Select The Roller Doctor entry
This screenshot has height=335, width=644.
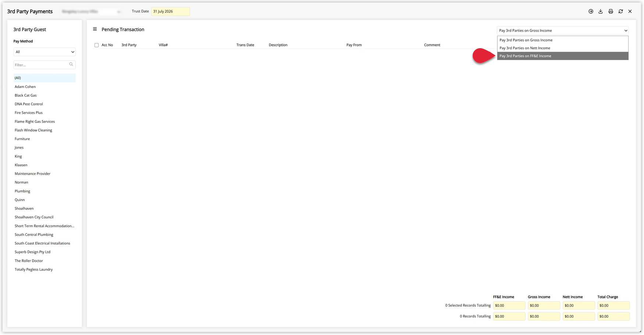(44, 261)
